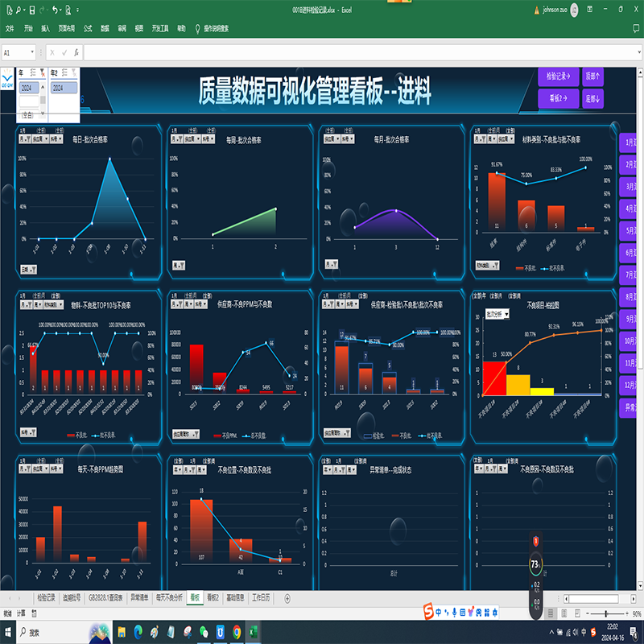The image size is (644, 644).
Task: Open the 开发工具 ribbon tab
Action: 160,28
